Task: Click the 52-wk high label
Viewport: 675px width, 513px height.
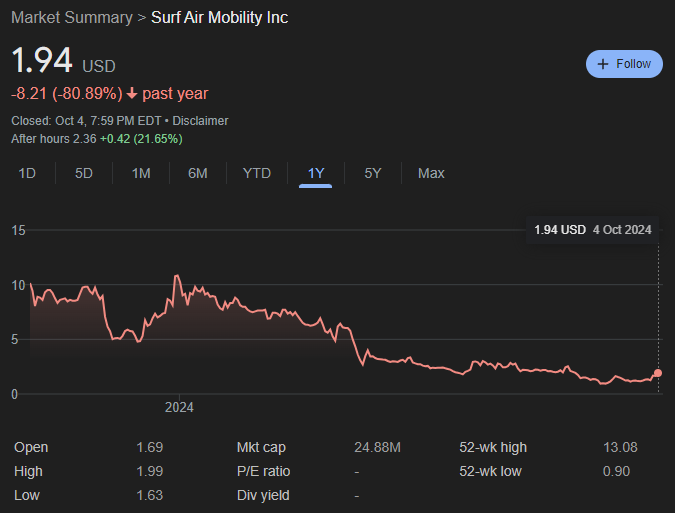Action: pos(493,448)
